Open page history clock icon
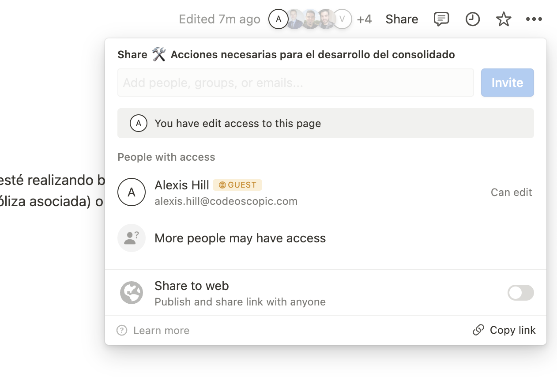The height and width of the screenshot is (392, 557). tap(473, 19)
